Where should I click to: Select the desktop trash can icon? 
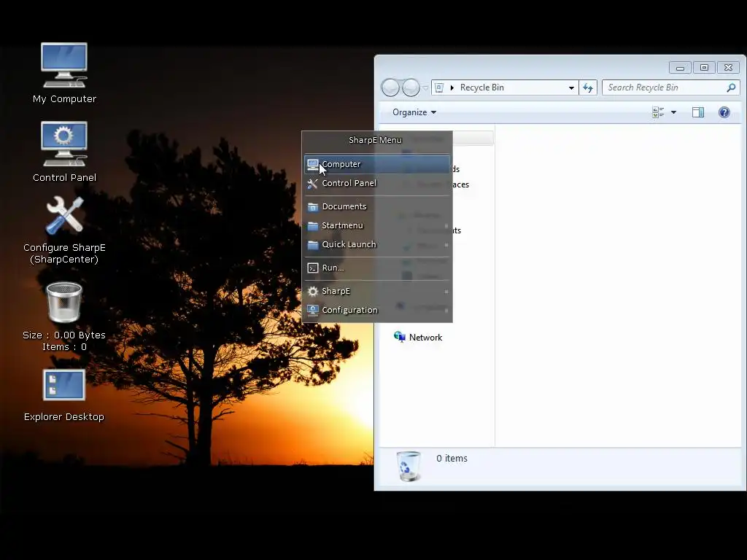coord(64,303)
